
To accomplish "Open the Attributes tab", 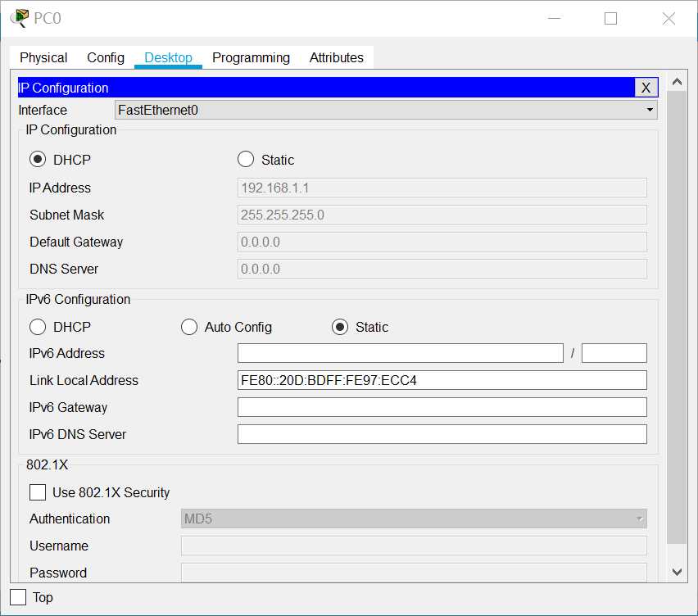I will pos(336,57).
